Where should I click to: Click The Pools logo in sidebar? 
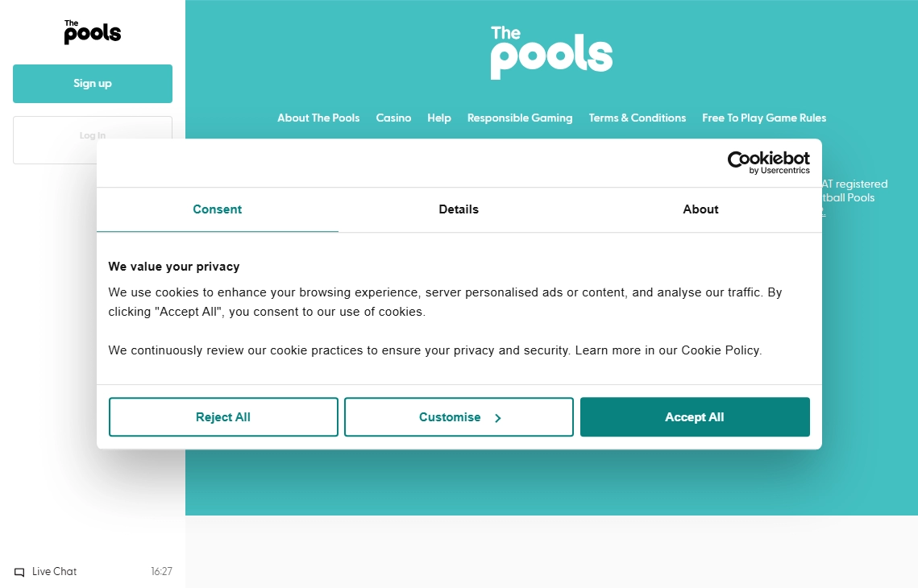pos(93,32)
